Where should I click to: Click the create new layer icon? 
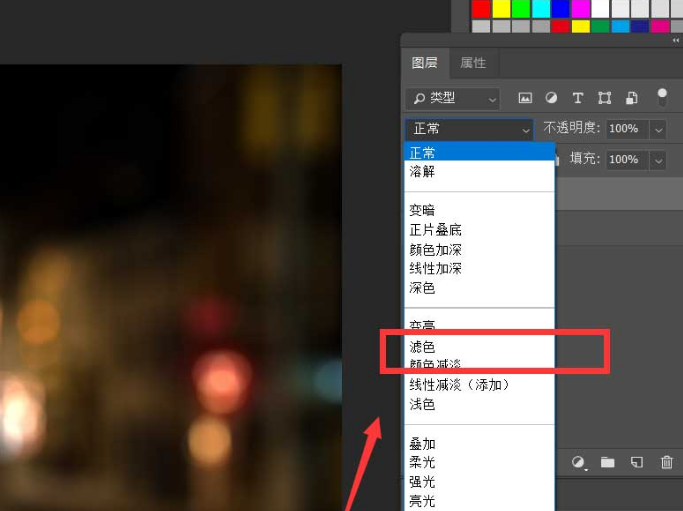[637, 462]
